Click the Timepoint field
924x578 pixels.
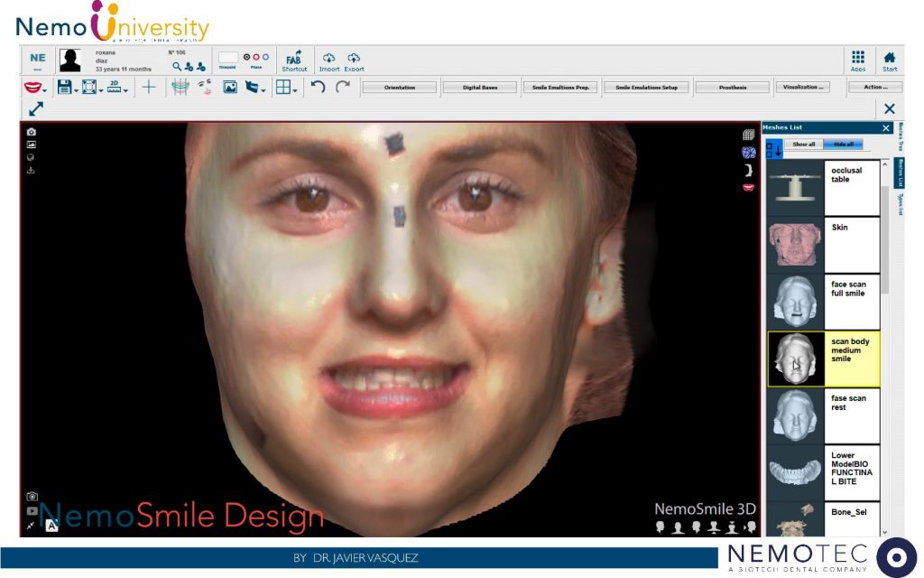(x=228, y=57)
